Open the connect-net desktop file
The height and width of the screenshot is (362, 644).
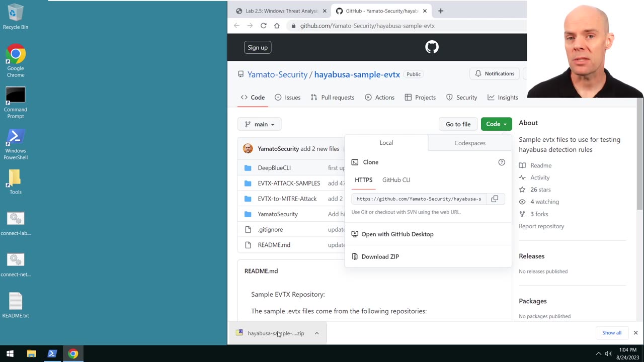16,265
